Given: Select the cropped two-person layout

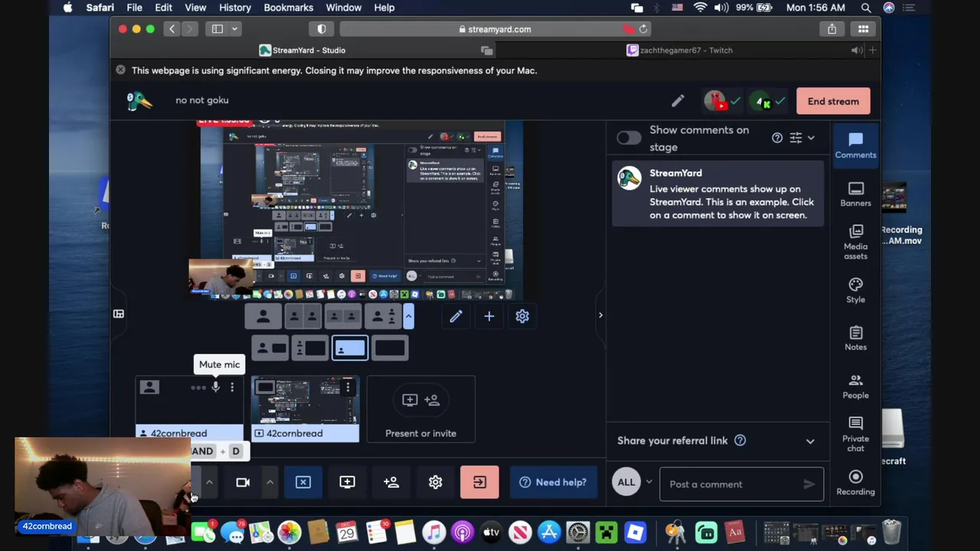Looking at the screenshot, I should [303, 316].
